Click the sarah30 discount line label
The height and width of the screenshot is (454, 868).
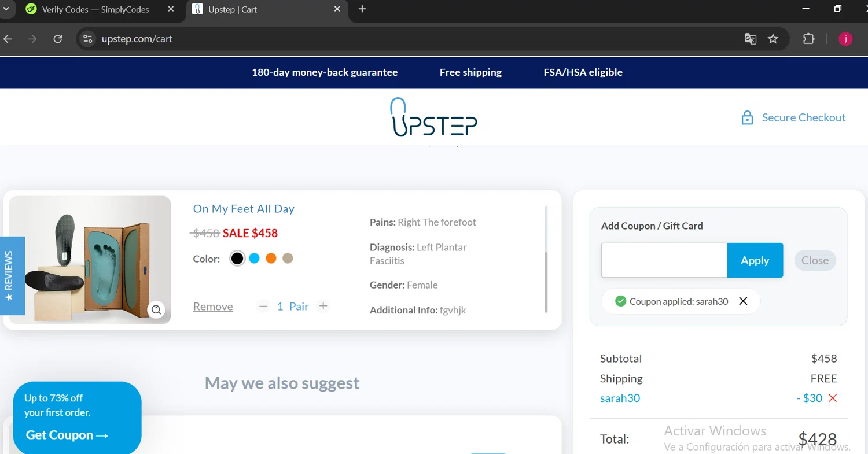click(x=620, y=398)
